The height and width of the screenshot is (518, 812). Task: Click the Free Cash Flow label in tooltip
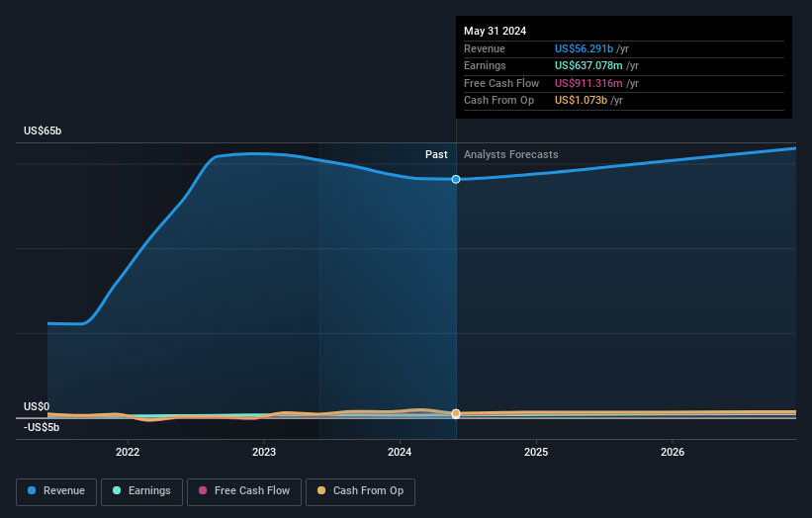pyautogui.click(x=501, y=83)
